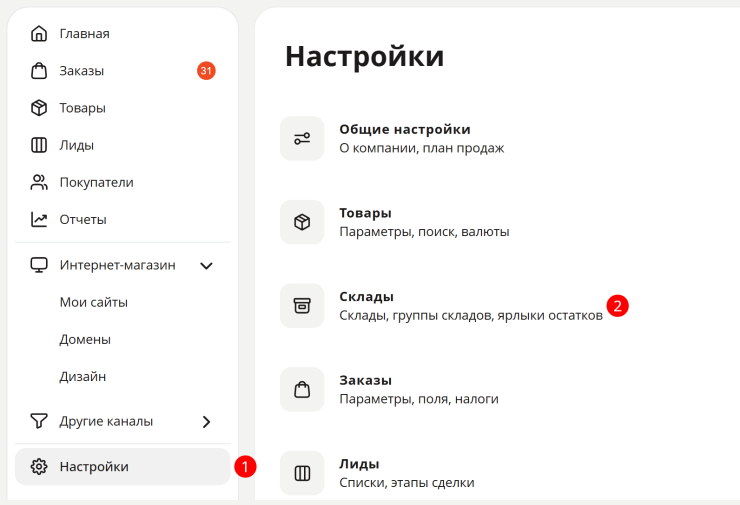740x505 pixels.
Task: Click the chart icon beside Отчеты
Action: point(39,219)
